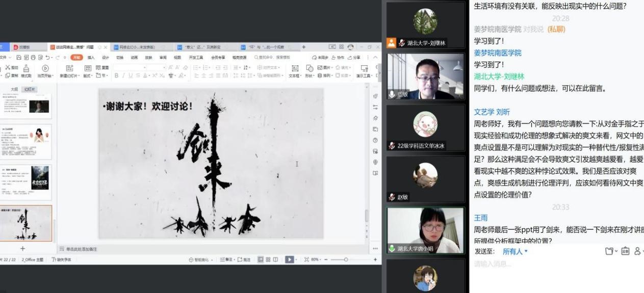Open the Shapes (形状) tool
This screenshot has height=293, width=644.
(309, 68)
